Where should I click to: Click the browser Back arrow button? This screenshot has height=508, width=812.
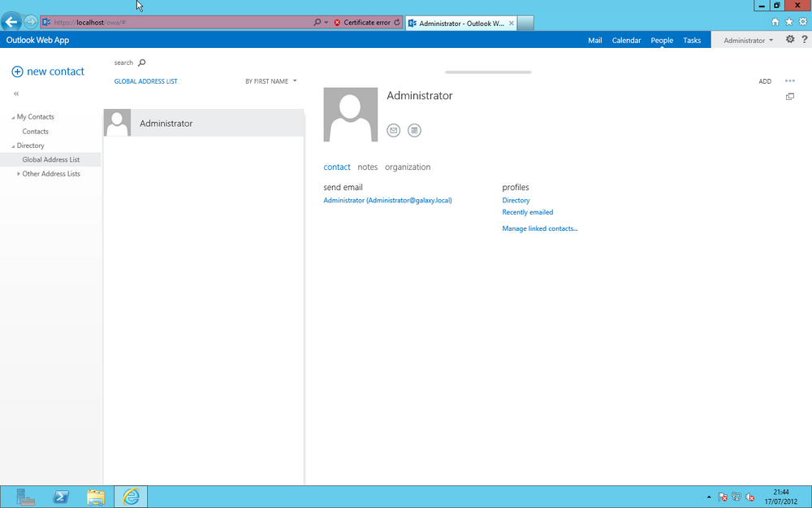point(11,22)
